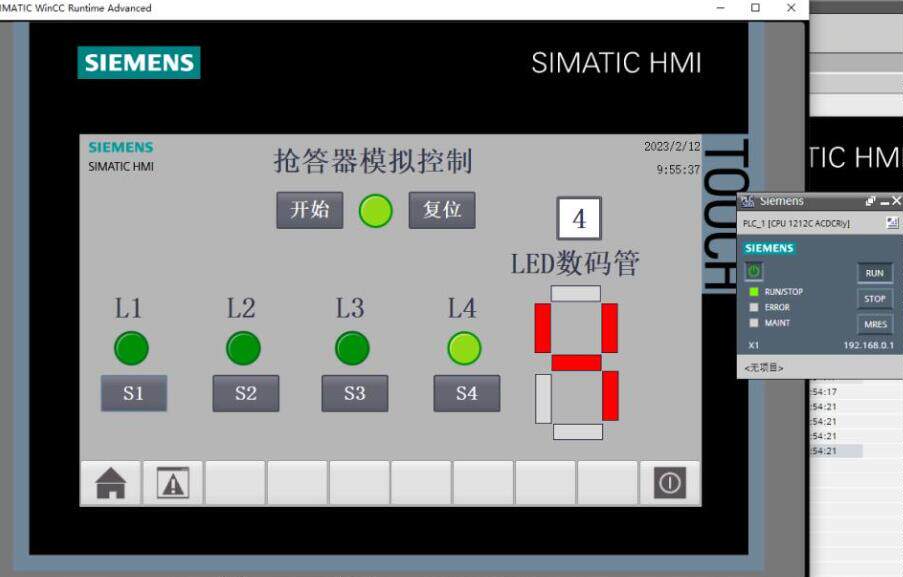
Task: Click the PLCSIM detach window icon
Action: pos(870,201)
